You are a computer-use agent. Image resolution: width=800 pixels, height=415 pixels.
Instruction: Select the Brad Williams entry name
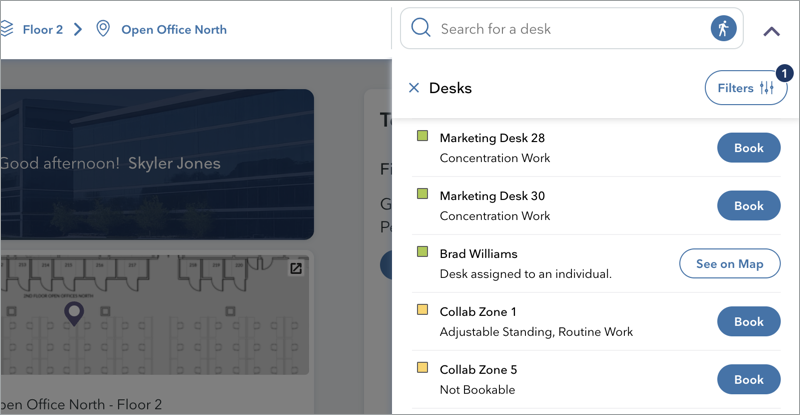pyautogui.click(x=479, y=254)
